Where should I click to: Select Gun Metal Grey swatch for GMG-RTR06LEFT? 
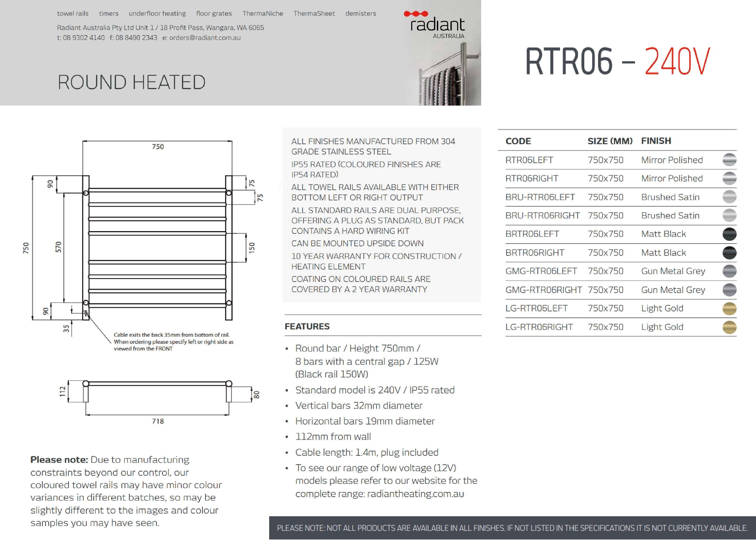[729, 271]
